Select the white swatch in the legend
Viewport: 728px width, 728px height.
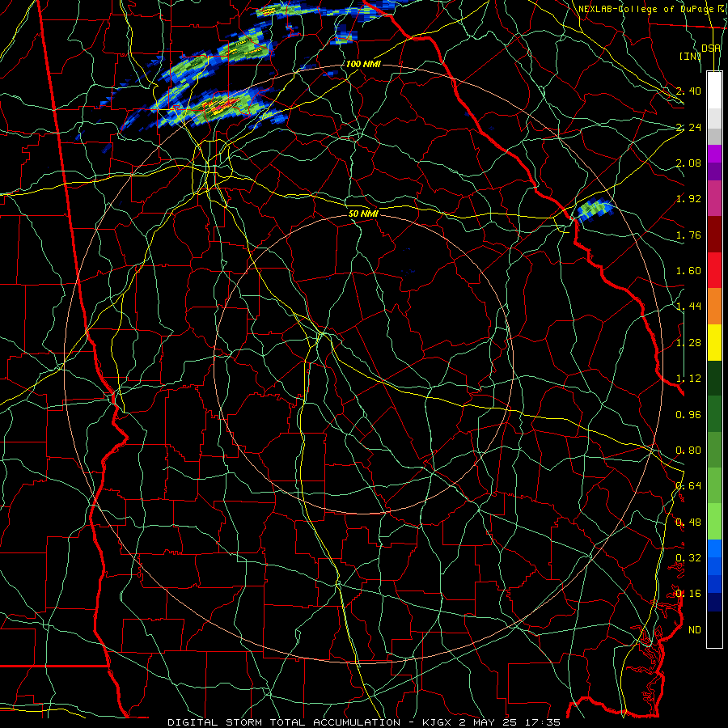click(714, 91)
